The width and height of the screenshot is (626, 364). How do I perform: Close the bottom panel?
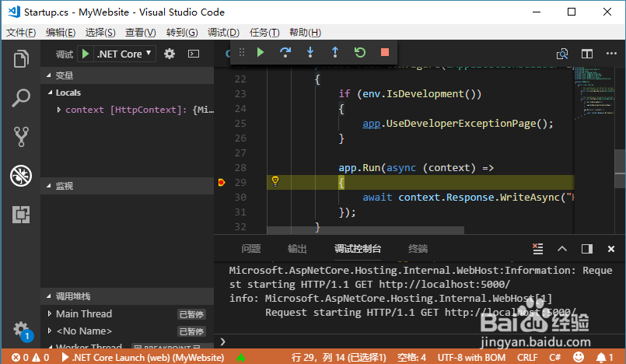(x=610, y=249)
